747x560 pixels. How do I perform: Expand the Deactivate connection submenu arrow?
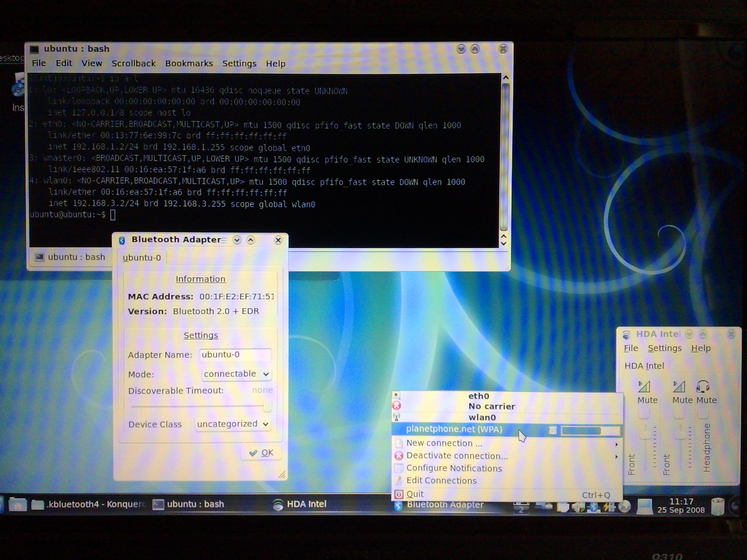coord(617,457)
